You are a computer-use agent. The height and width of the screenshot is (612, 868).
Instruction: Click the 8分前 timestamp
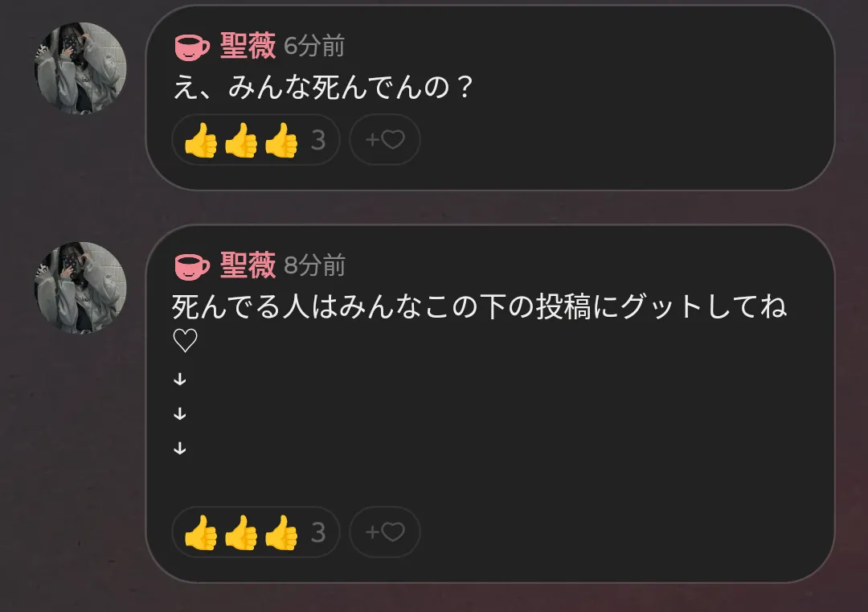click(314, 266)
